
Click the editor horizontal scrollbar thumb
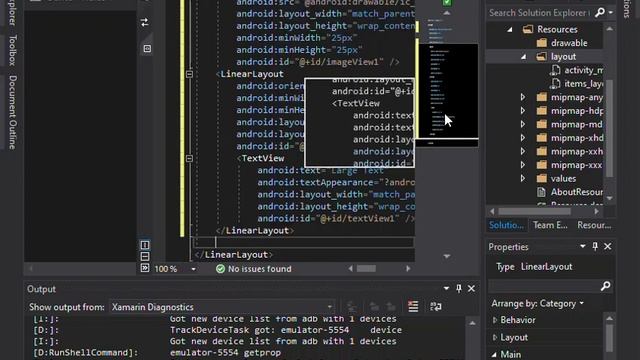coord(366,269)
